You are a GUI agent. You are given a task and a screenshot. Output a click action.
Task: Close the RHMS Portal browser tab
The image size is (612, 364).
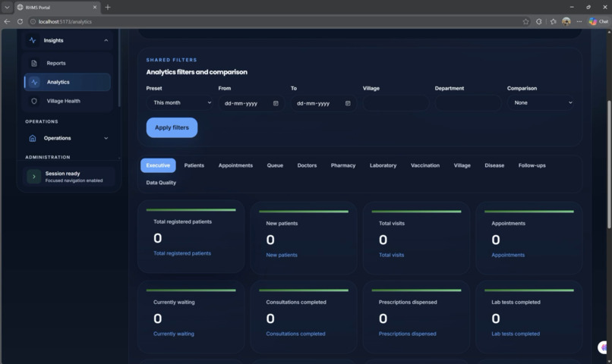94,7
